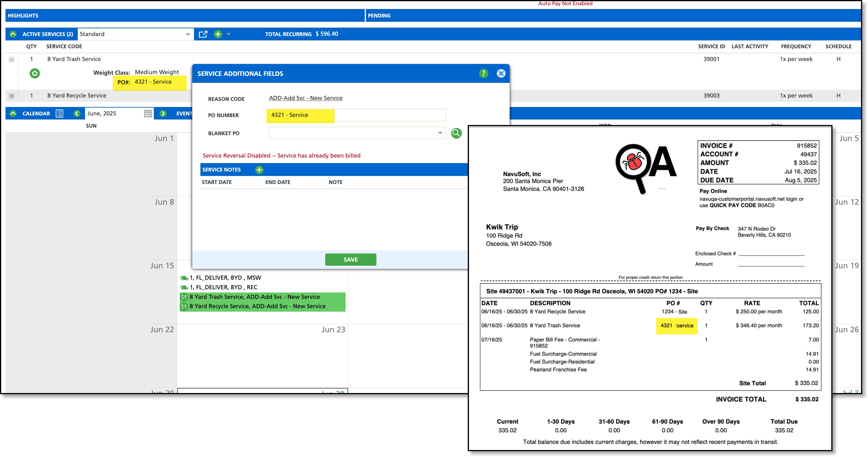Open the Standard view dropdown
868x457 pixels.
(187, 34)
